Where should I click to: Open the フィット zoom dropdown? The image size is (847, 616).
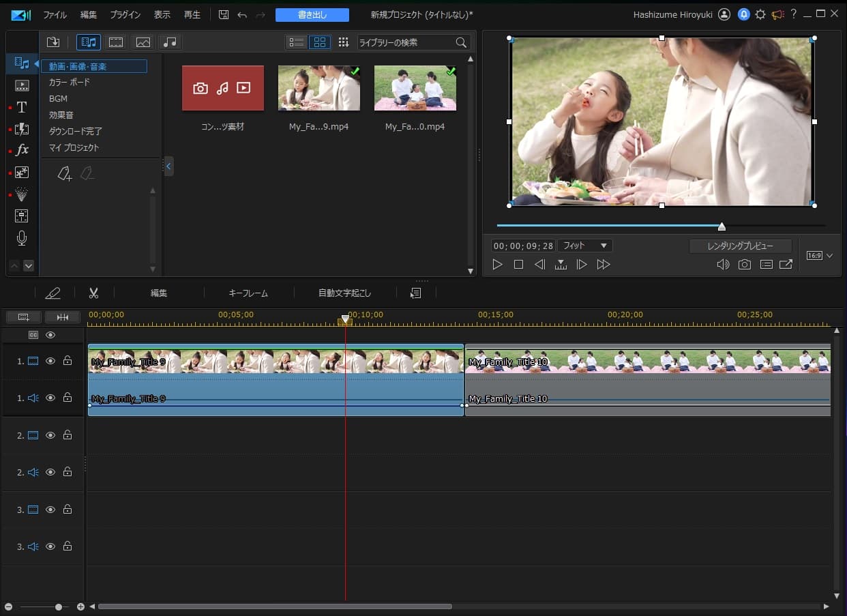584,246
